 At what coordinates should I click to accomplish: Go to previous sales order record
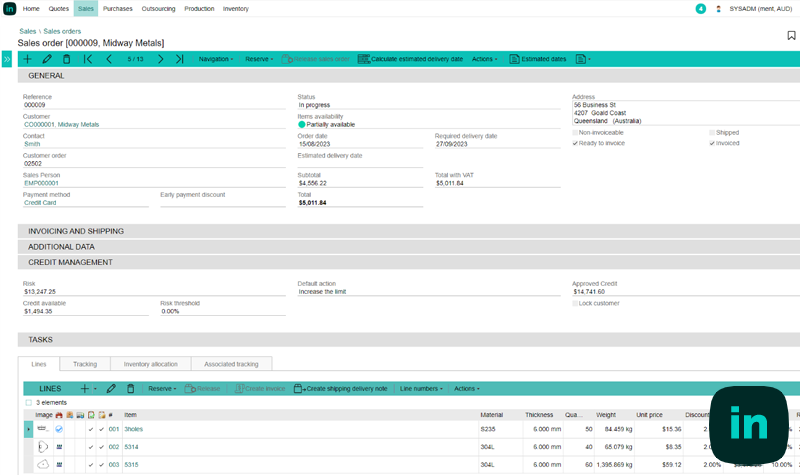[x=109, y=59]
